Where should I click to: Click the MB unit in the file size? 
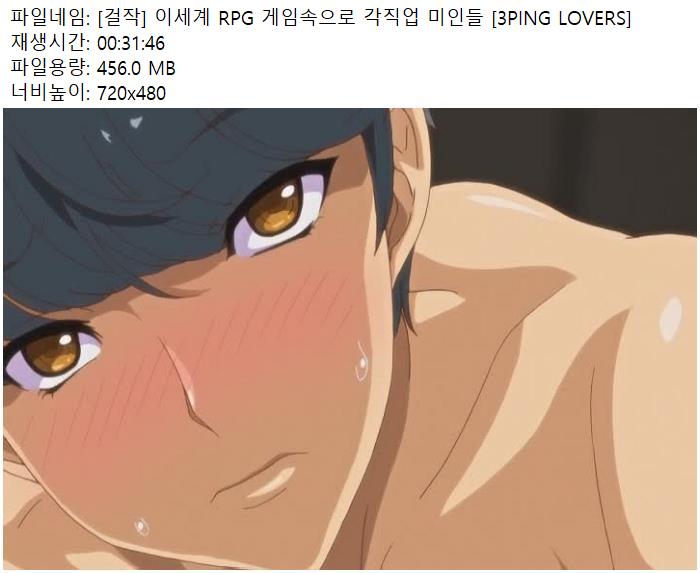(x=162, y=68)
